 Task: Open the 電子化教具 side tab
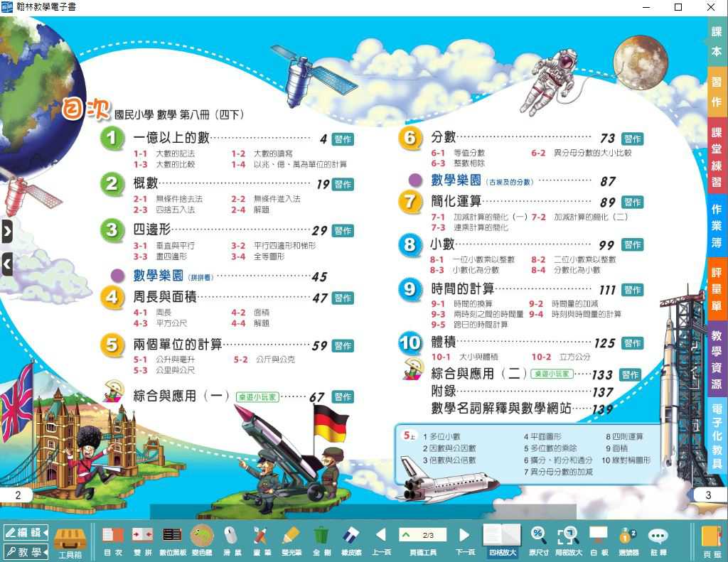pyautogui.click(x=717, y=436)
